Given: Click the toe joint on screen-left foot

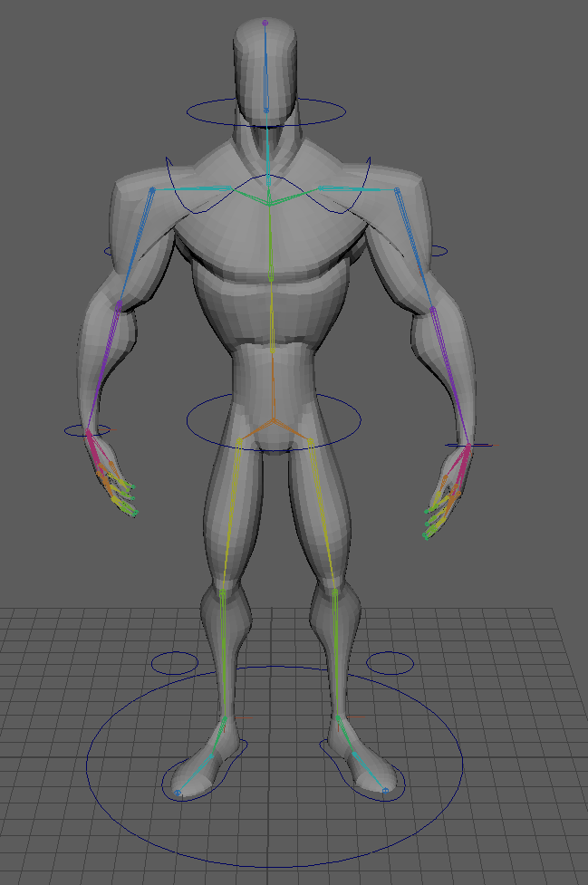Looking at the screenshot, I should [178, 793].
